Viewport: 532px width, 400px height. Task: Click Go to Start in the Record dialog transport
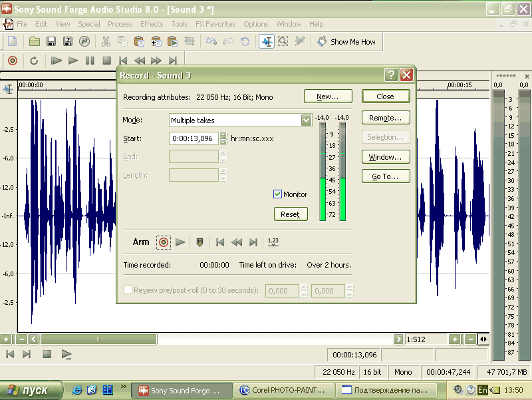220,242
